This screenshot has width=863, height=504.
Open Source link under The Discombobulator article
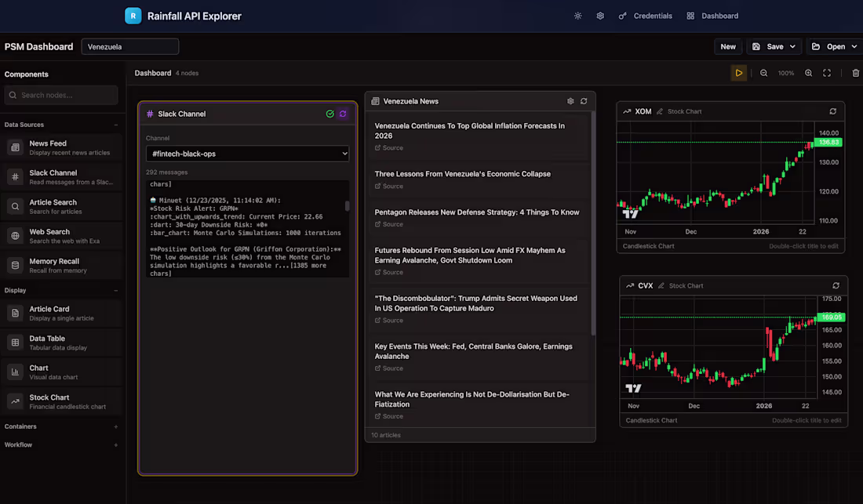[x=389, y=321]
